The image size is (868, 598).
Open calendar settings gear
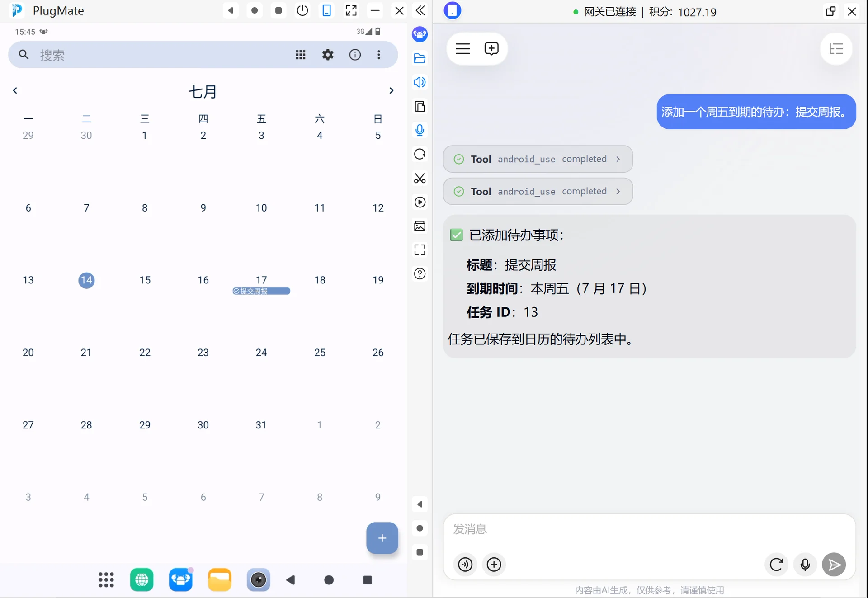(x=328, y=55)
